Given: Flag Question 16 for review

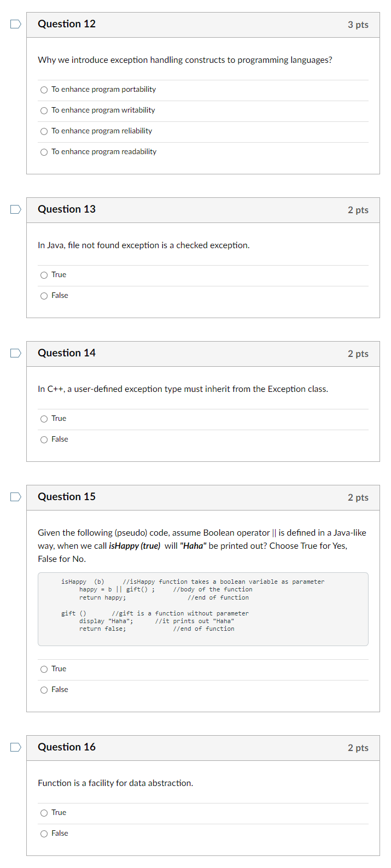Looking at the screenshot, I should point(15,747).
